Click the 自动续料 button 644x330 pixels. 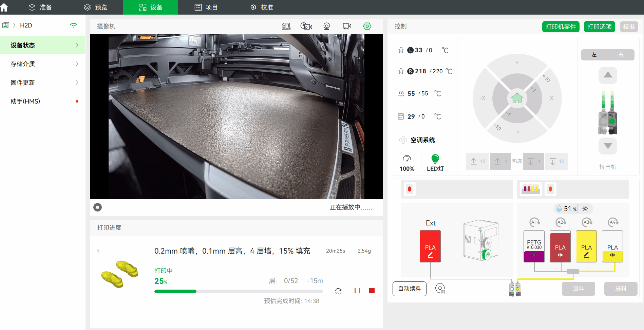pos(410,289)
